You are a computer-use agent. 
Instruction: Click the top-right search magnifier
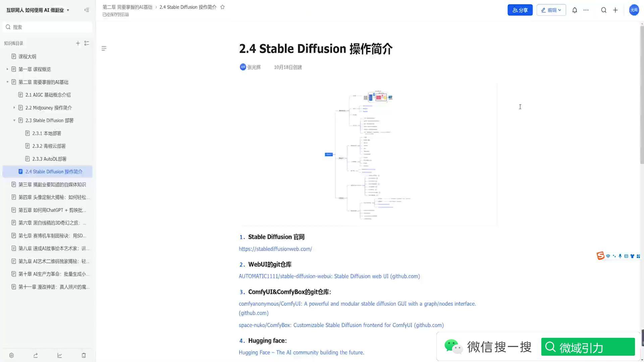tap(604, 10)
